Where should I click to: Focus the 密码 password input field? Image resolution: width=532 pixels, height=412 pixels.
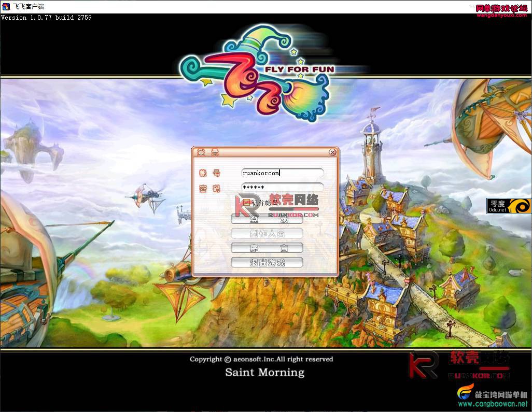[282, 187]
